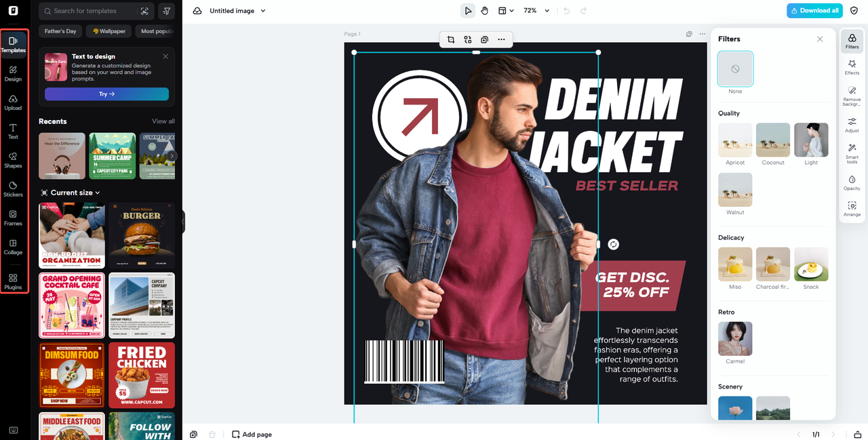This screenshot has width=868, height=440.
Task: Click the CapCut logo icon
Action: point(13,11)
